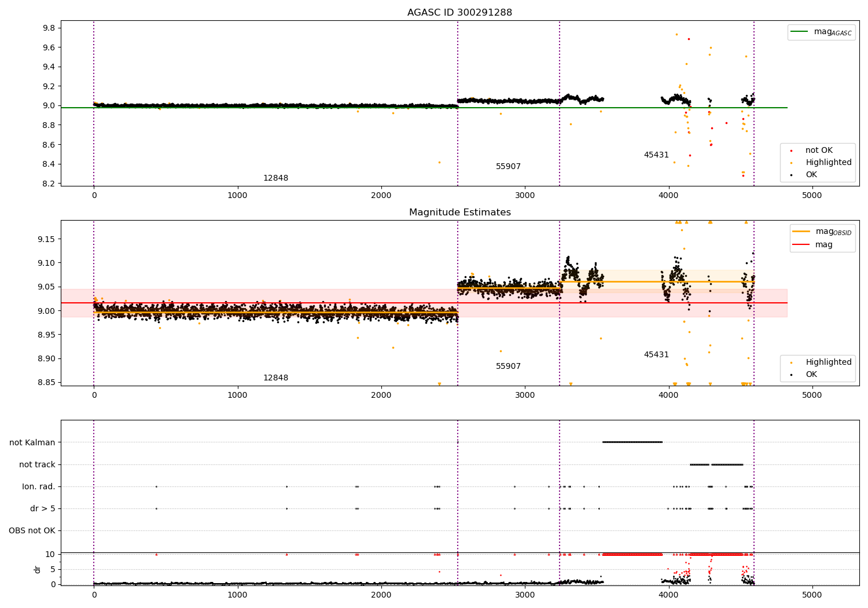
Task: Click the "Ion. rad." row label
Action: point(39,486)
